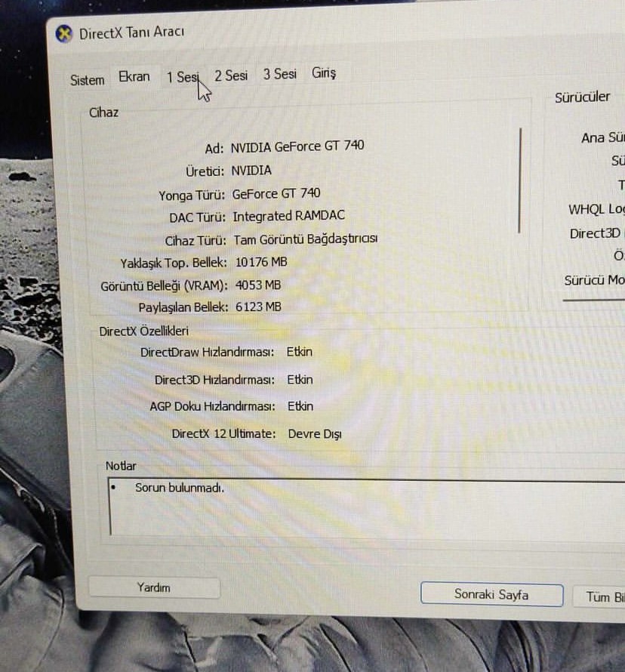The width and height of the screenshot is (625, 672).
Task: Click the DirectX Özellikleri group label
Action: pos(144,331)
